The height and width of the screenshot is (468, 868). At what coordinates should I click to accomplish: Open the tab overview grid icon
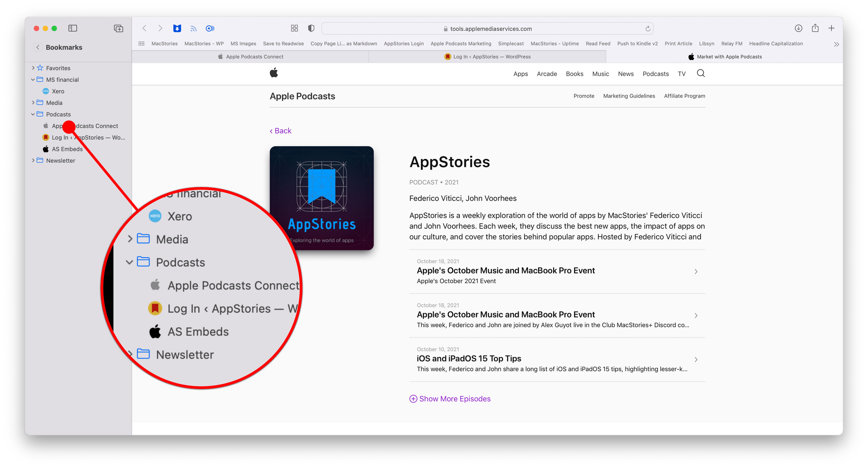pos(295,28)
